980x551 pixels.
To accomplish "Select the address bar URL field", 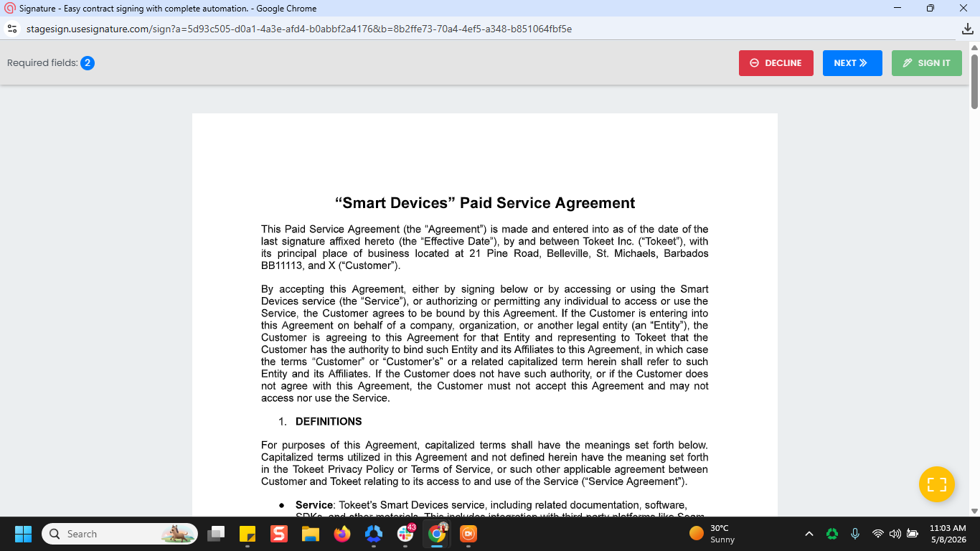I will [x=299, y=29].
